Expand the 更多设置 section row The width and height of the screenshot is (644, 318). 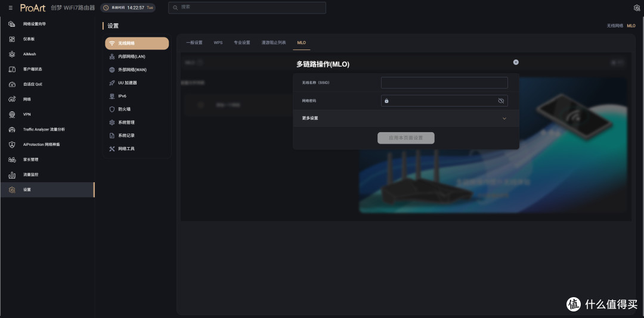pyautogui.click(x=406, y=118)
